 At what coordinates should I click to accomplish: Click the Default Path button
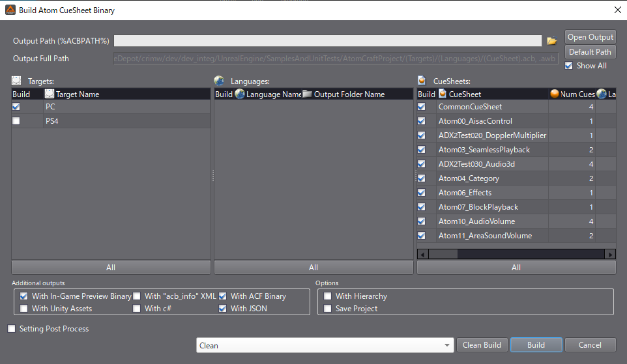591,52
